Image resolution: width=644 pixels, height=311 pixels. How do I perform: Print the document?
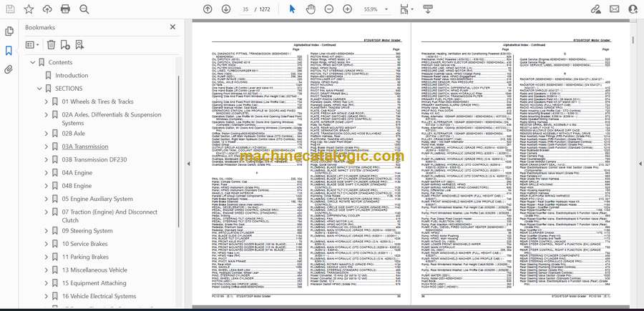[x=65, y=9]
